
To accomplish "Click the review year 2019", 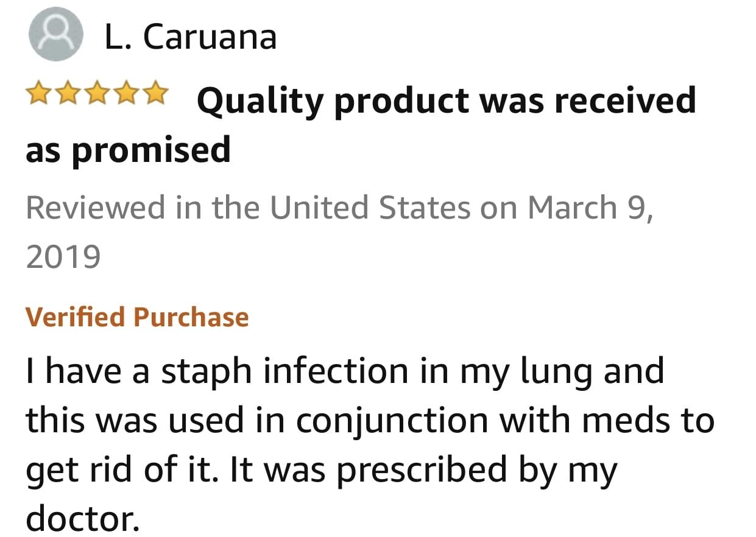I will click(63, 258).
